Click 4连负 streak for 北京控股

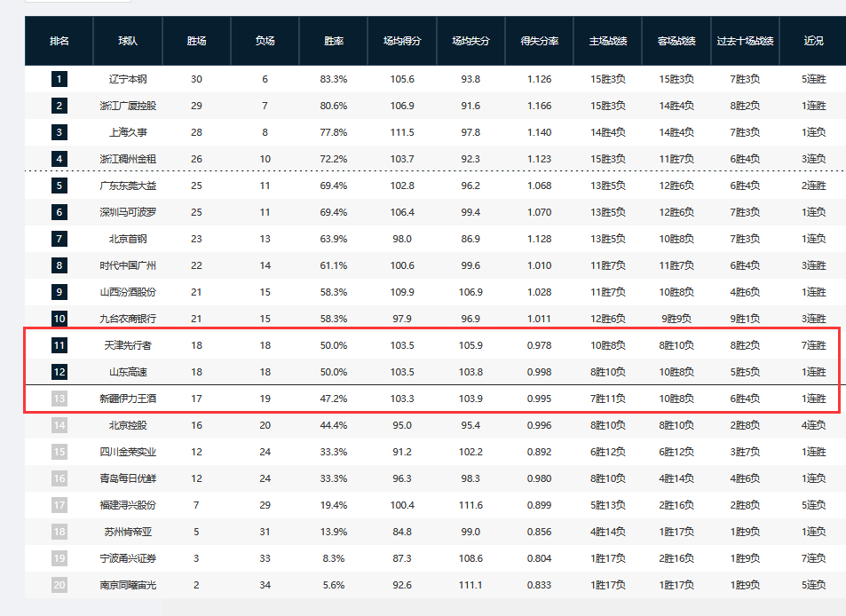pyautogui.click(x=814, y=425)
